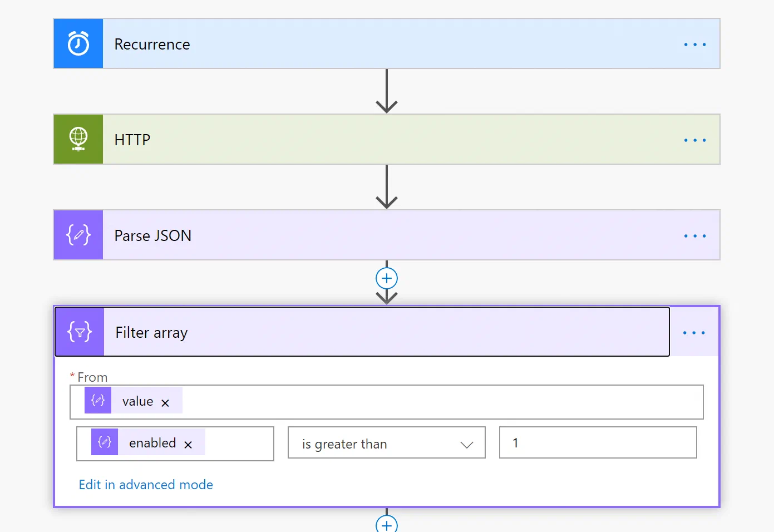Click the From input field
774x532 pixels.
coord(387,402)
